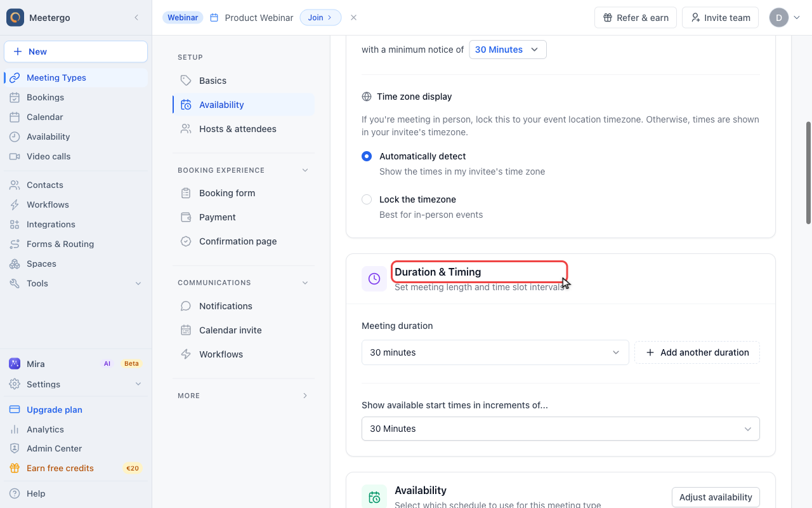The width and height of the screenshot is (812, 508).
Task: Click the Webinar tag badge
Action: point(183,18)
